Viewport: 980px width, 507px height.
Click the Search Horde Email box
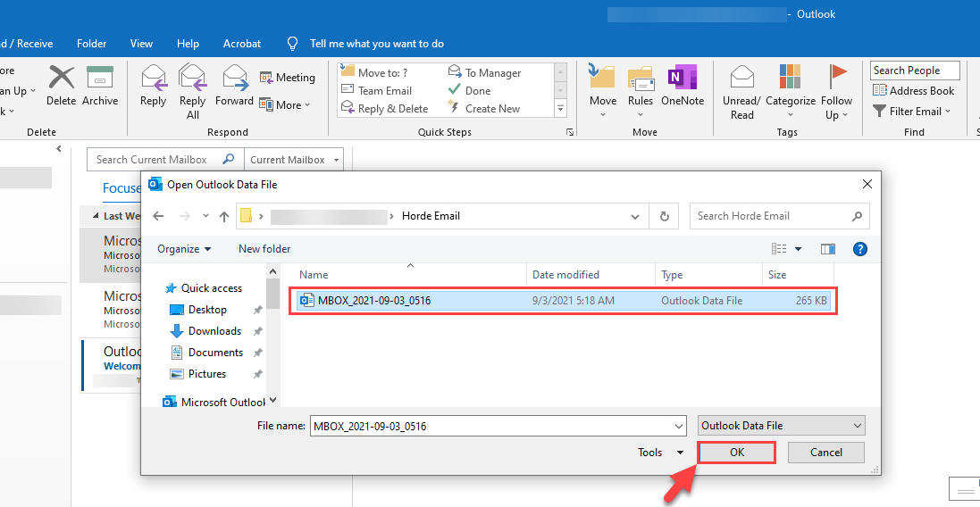pyautogui.click(x=779, y=216)
